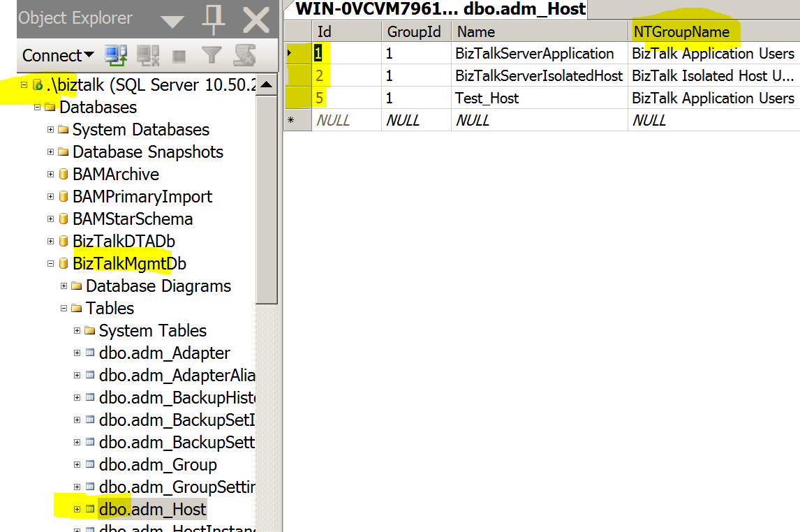Click the Disconnect toolbar icon
The width and height of the screenshot is (800, 532).
148,55
